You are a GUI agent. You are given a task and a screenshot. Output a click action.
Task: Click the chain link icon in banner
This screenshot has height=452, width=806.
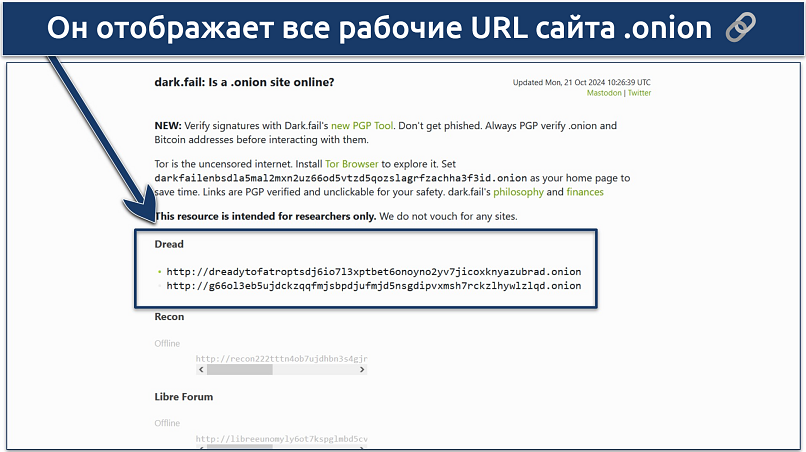pyautogui.click(x=765, y=29)
